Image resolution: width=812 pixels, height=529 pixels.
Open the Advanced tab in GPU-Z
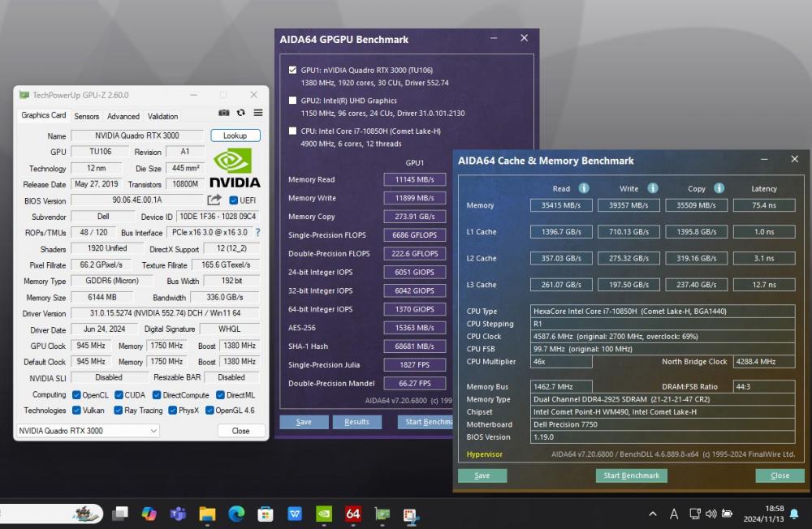(x=123, y=116)
